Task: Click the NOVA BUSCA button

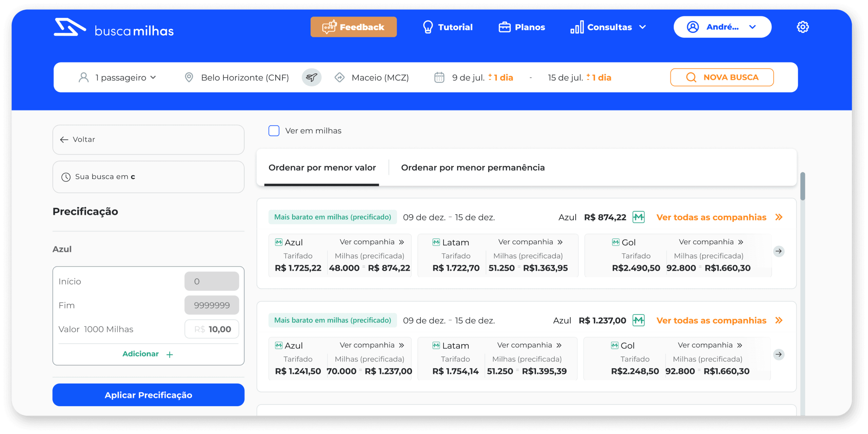Action: [x=722, y=78]
